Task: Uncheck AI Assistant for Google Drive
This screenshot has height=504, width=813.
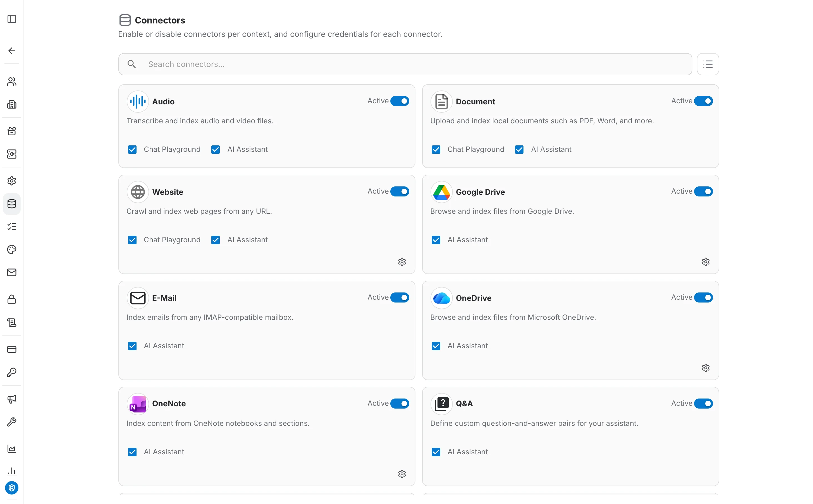Action: (436, 240)
